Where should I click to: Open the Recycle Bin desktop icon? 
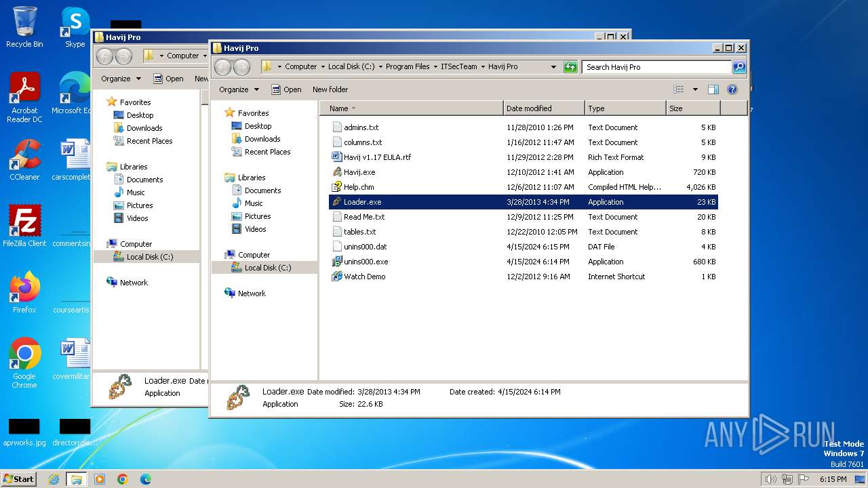tap(24, 27)
